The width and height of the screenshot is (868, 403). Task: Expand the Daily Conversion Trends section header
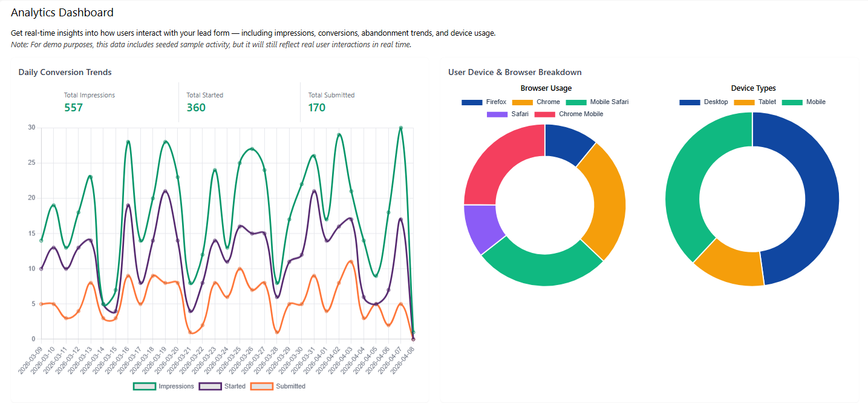[x=65, y=71]
